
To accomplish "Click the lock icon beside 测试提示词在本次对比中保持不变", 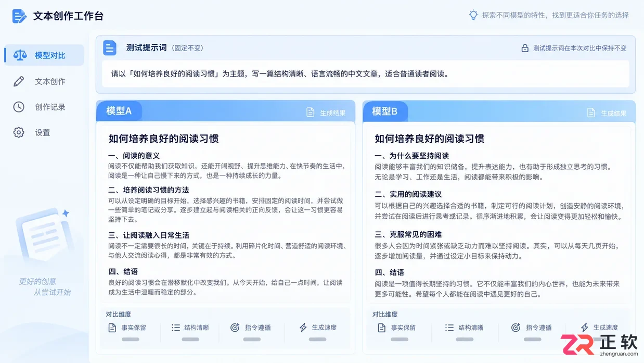I will [525, 48].
